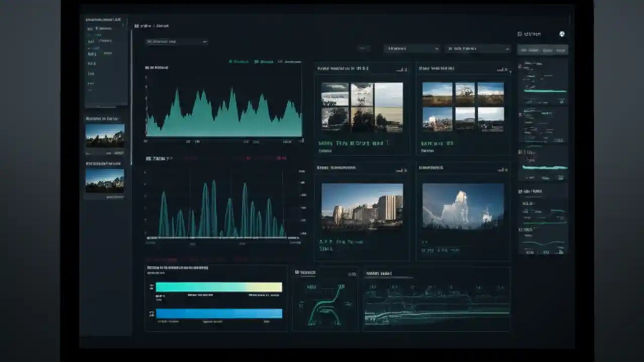Toggle the first green legend item above the area chart

point(234,61)
